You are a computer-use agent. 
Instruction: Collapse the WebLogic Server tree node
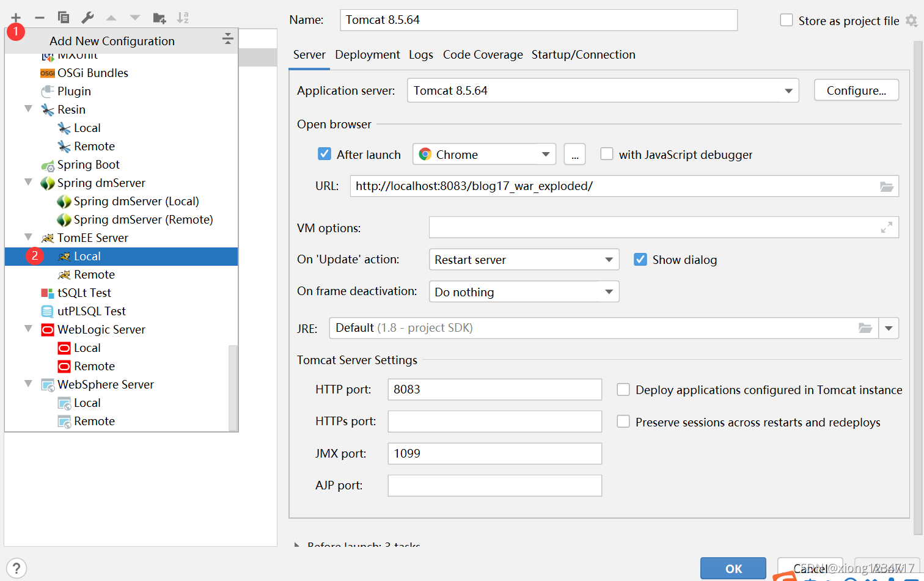[x=28, y=329]
